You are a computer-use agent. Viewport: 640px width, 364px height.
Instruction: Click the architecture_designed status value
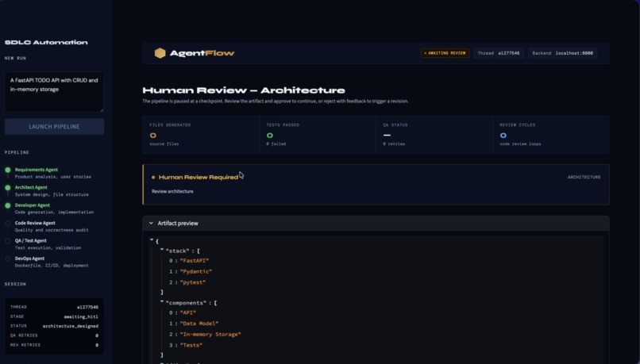click(71, 327)
